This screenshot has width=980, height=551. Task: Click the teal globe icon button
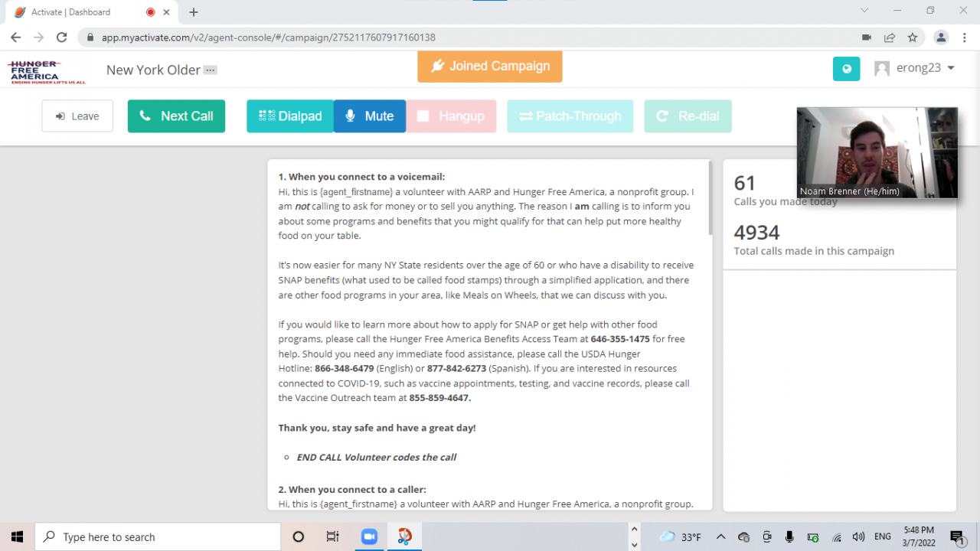click(x=847, y=68)
